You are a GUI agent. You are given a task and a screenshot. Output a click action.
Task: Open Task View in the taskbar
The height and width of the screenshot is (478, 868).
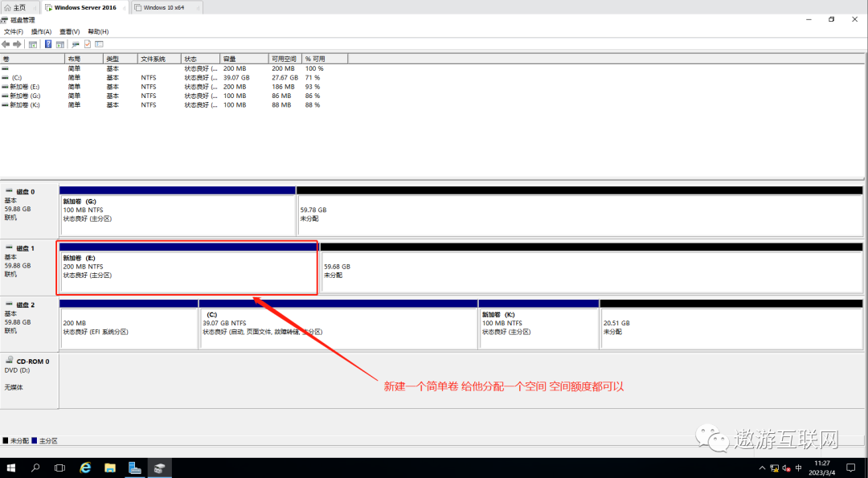[x=59, y=468]
